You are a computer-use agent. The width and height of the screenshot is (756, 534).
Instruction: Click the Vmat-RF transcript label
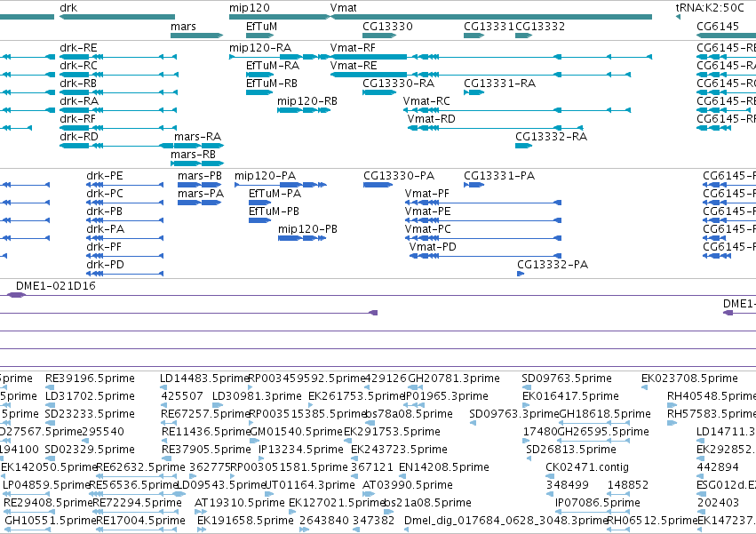click(x=353, y=48)
